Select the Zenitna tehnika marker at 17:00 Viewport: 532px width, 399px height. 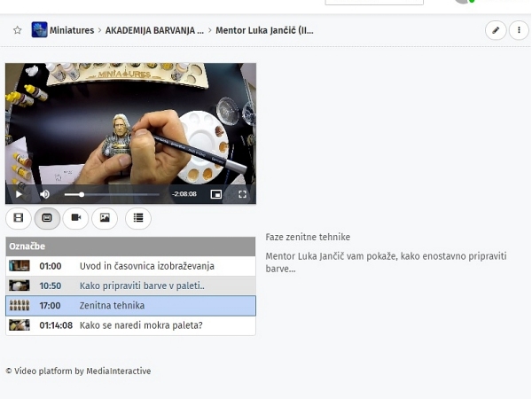[112, 306]
